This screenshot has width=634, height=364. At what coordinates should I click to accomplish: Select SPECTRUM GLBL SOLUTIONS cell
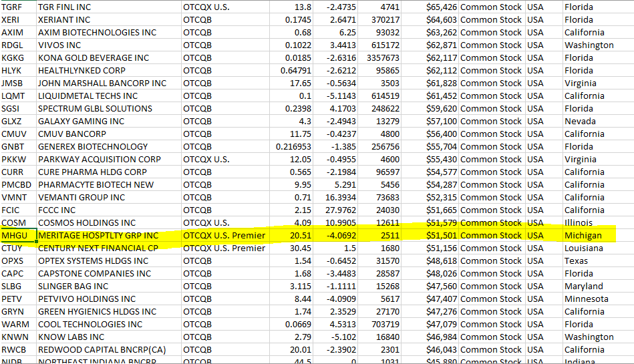coord(109,108)
